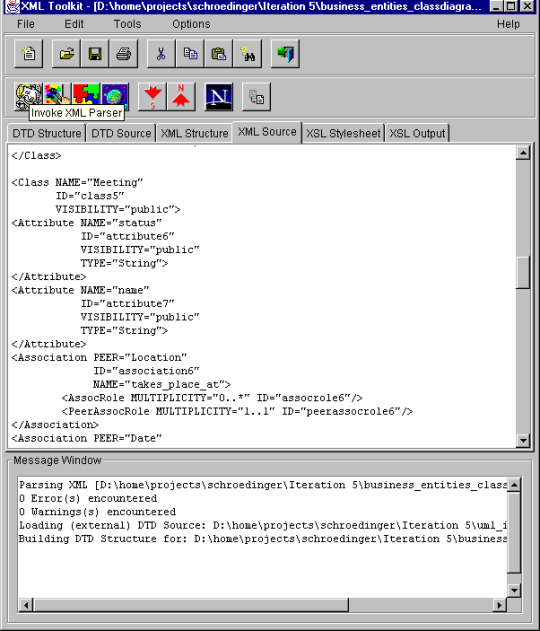The height and width of the screenshot is (631, 540).
Task: Click the 0 Warnings(s) encountered message
Action: point(97,512)
